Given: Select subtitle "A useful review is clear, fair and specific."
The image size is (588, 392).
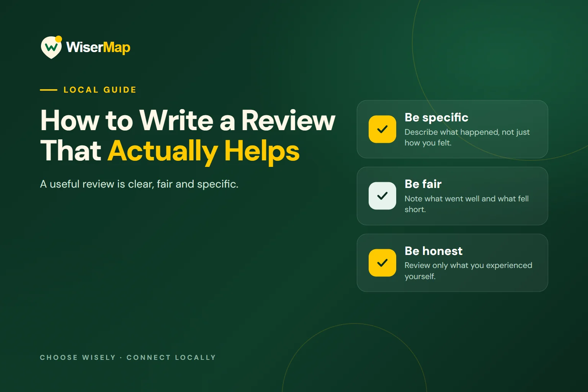Looking at the screenshot, I should click(139, 184).
